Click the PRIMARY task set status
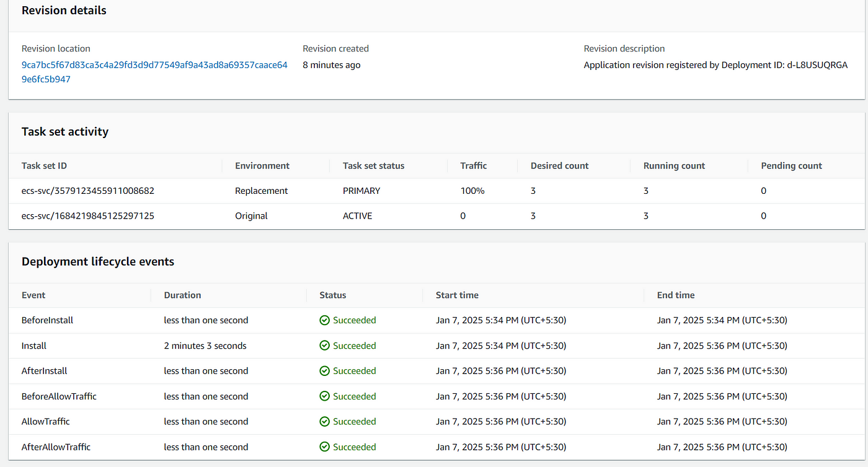Viewport: 868px width, 467px height. tap(361, 191)
